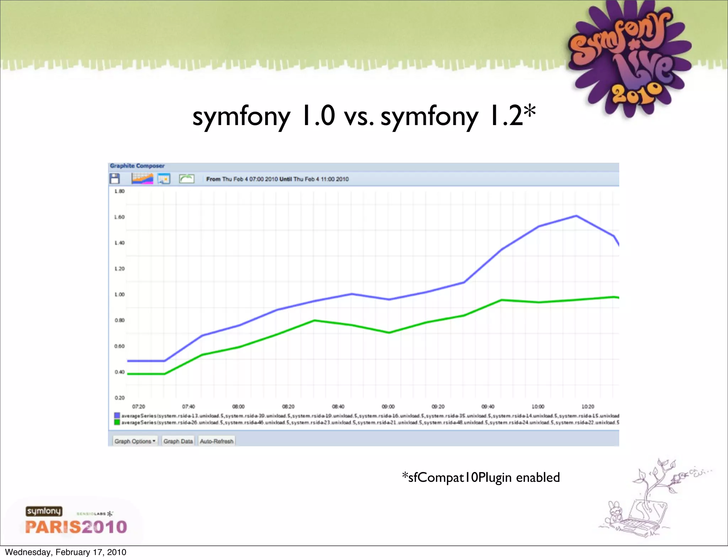This screenshot has width=728, height=560.
Task: Toggle the Auto-Refresh button
Action: (x=216, y=441)
